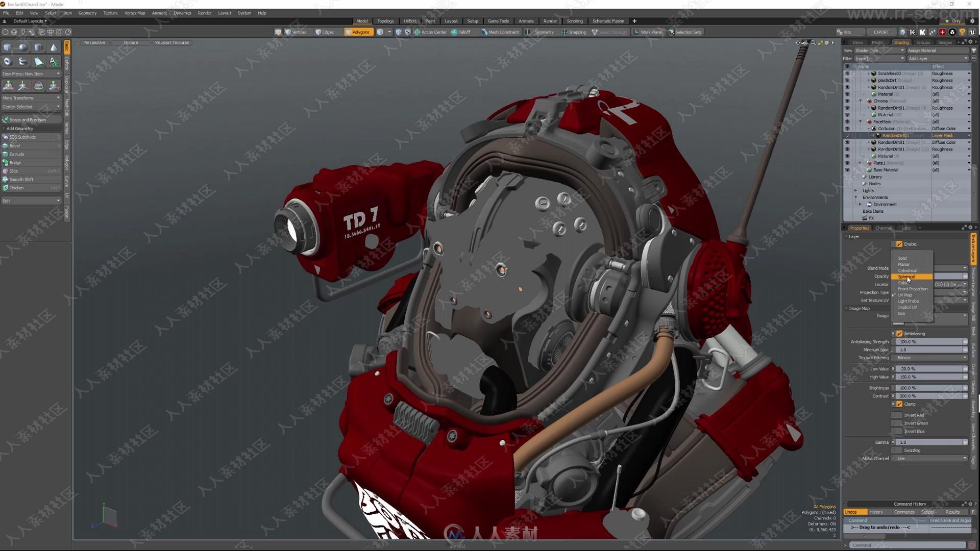
Task: Open the Edit dropdown in left panel
Action: [31, 201]
